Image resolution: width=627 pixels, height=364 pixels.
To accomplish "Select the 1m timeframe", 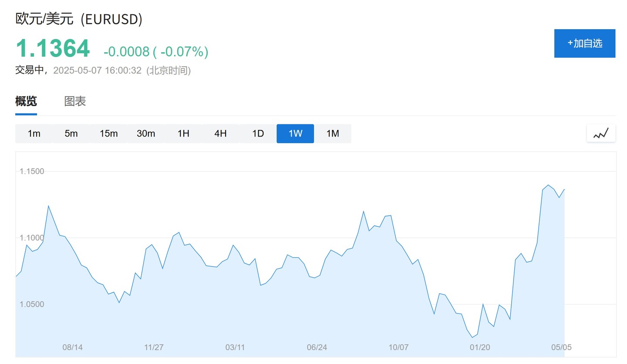I will click(x=34, y=134).
